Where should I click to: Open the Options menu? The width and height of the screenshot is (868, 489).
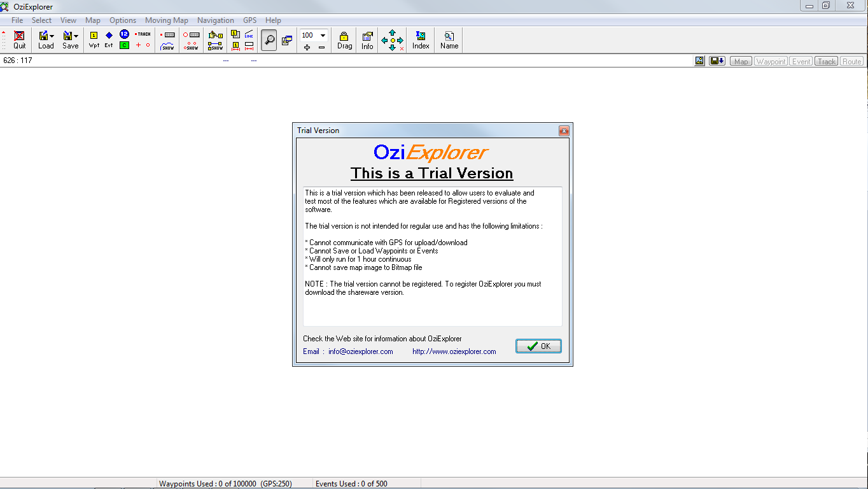(x=123, y=20)
